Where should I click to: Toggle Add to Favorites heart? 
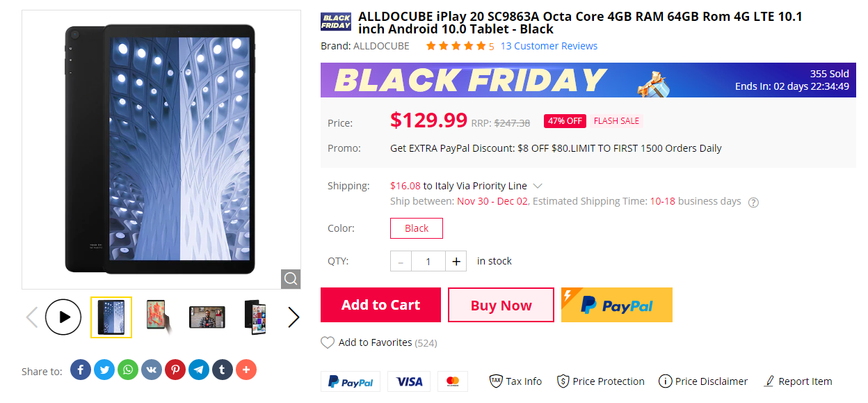click(328, 342)
